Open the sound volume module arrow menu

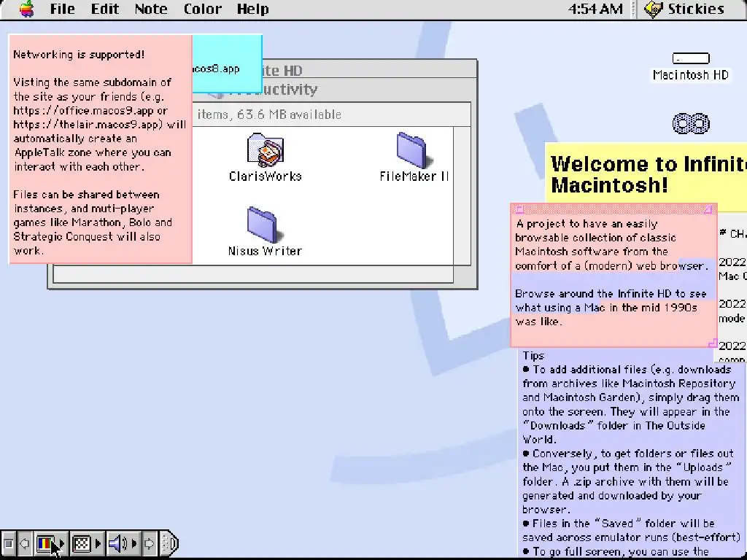pyautogui.click(x=134, y=543)
